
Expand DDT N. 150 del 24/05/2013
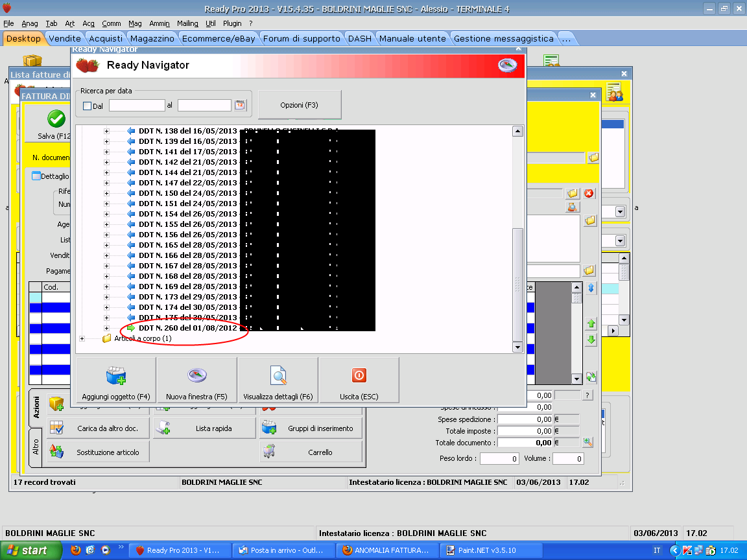pos(107,193)
